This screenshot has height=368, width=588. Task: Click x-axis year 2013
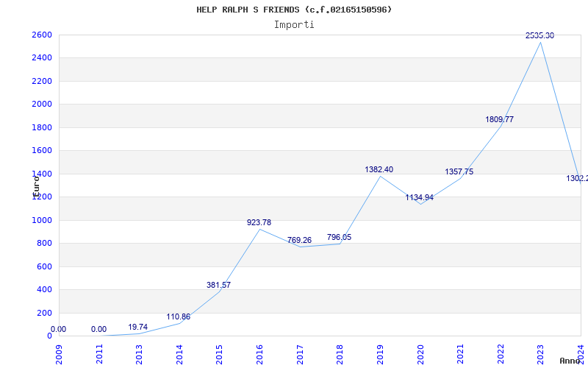139,355
